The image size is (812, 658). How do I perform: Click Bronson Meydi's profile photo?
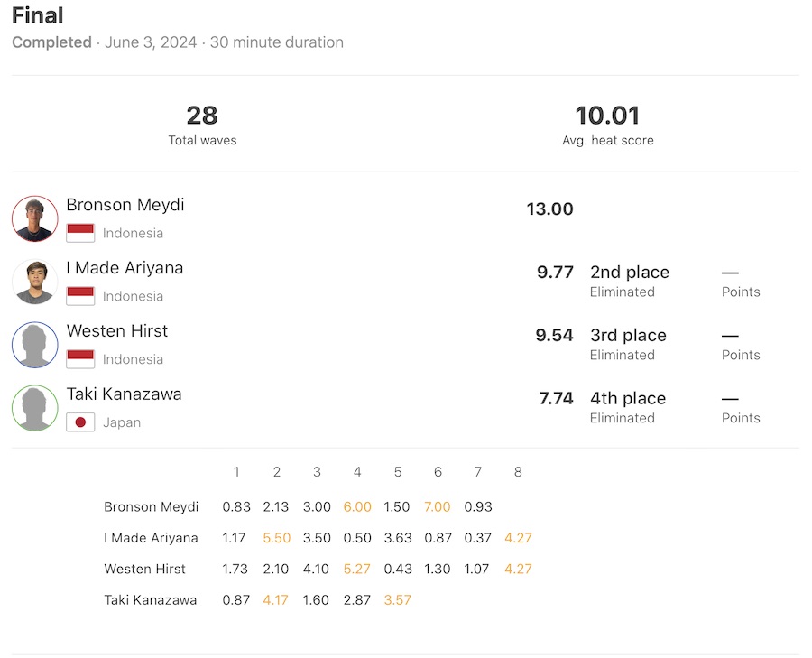tap(35, 218)
